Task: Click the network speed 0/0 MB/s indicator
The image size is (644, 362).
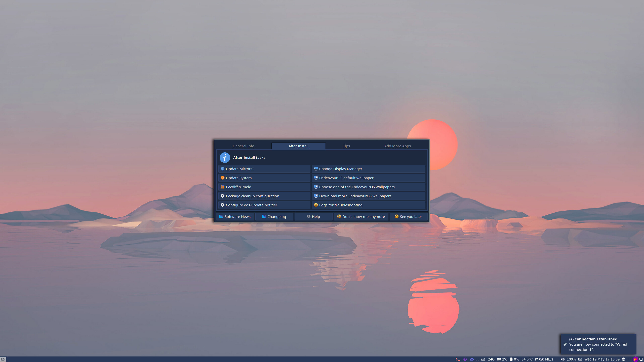Action: [546, 359]
